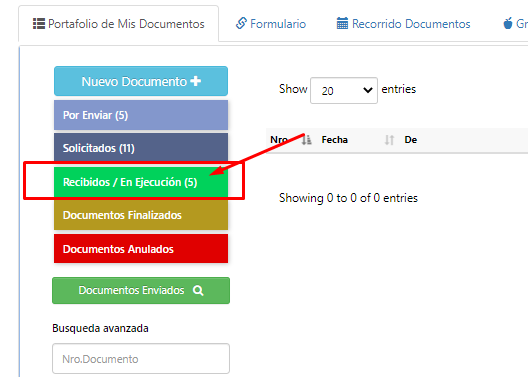Open Documentos Finalizados

pos(141,215)
